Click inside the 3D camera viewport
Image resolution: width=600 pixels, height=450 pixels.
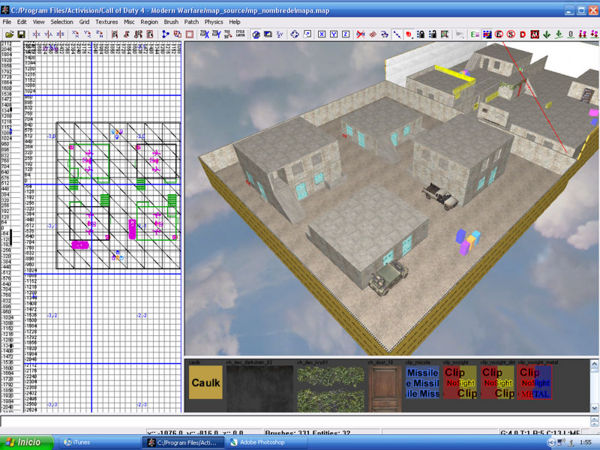[392, 198]
